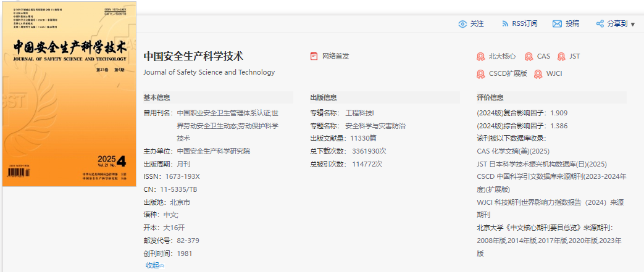
Task: Follow the journal via 关注
Action: [x=477, y=24]
